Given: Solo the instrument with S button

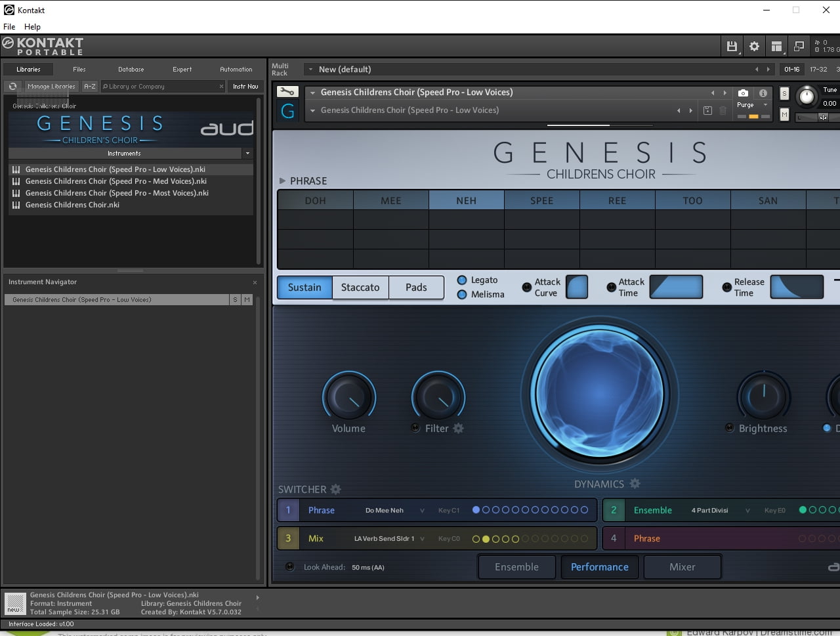Looking at the screenshot, I should (x=784, y=93).
